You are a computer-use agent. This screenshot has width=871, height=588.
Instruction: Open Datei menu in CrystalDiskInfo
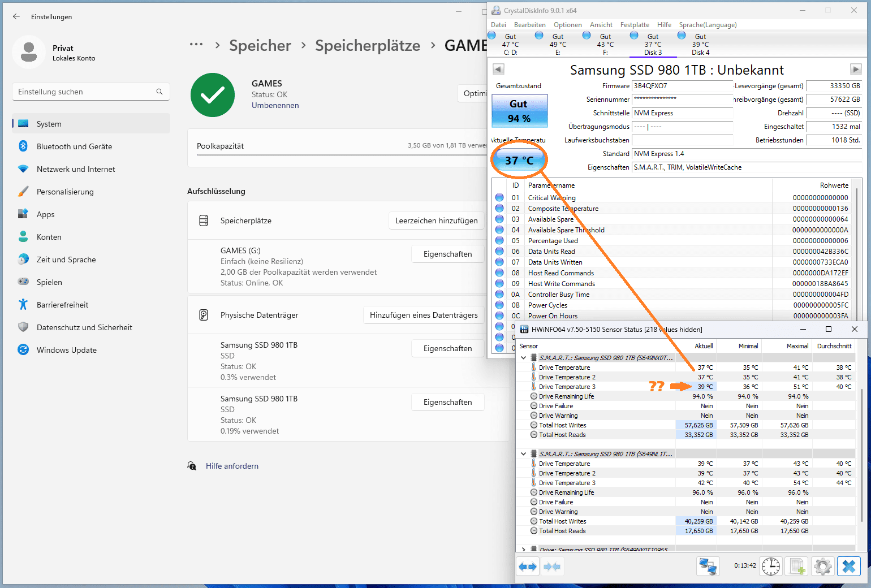498,25
